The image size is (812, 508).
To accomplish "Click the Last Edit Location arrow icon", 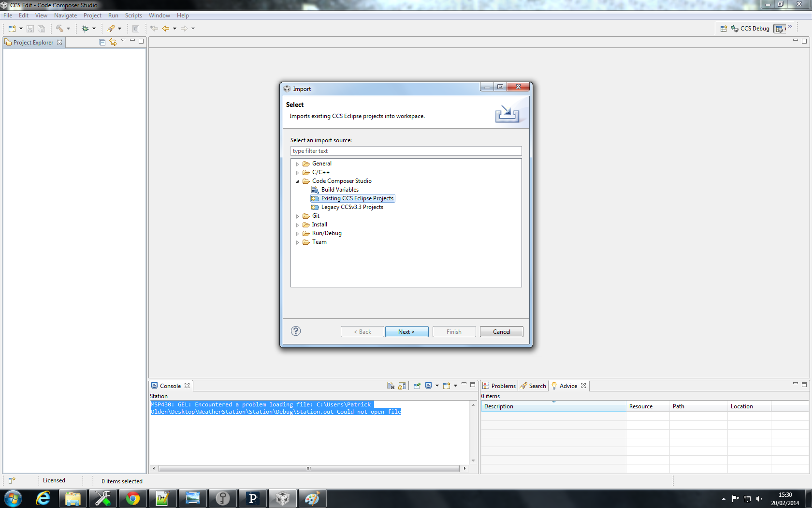I will coord(154,29).
